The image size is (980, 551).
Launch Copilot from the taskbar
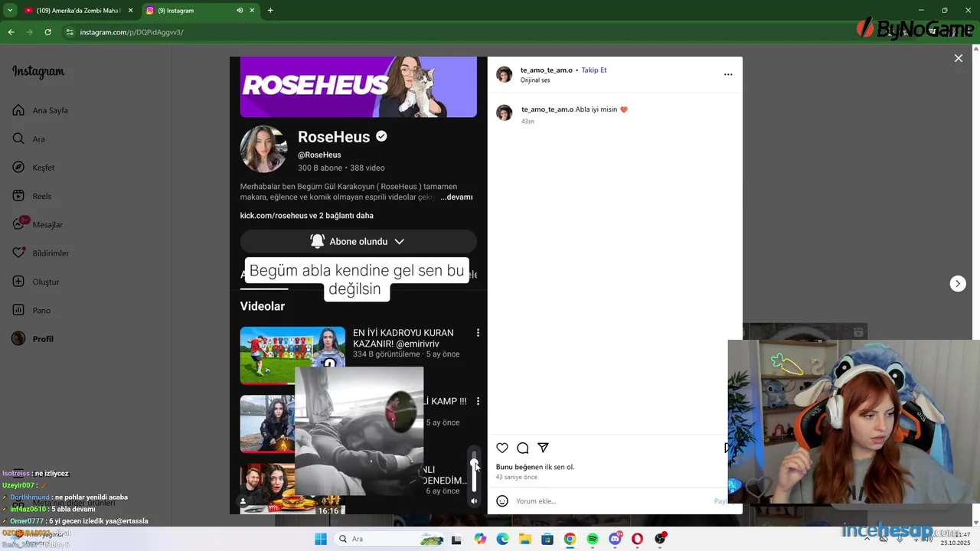pos(480,539)
